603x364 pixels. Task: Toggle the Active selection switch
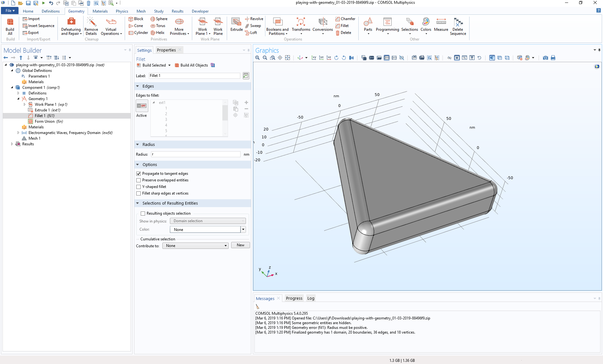pos(142,106)
